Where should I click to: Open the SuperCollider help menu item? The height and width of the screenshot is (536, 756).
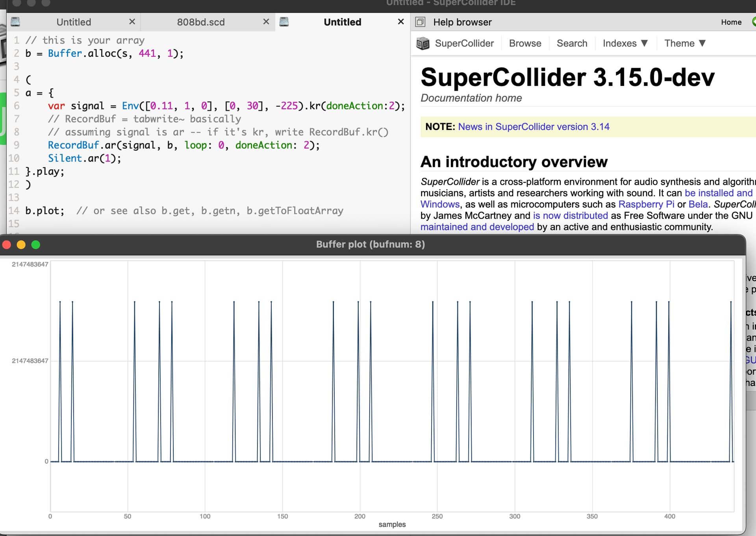464,43
